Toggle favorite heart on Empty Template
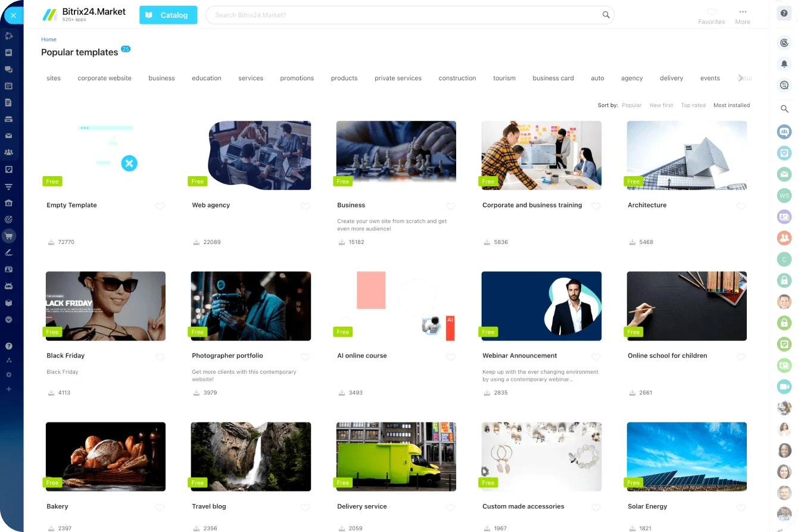Viewport: 798px width, 532px height. (x=160, y=206)
